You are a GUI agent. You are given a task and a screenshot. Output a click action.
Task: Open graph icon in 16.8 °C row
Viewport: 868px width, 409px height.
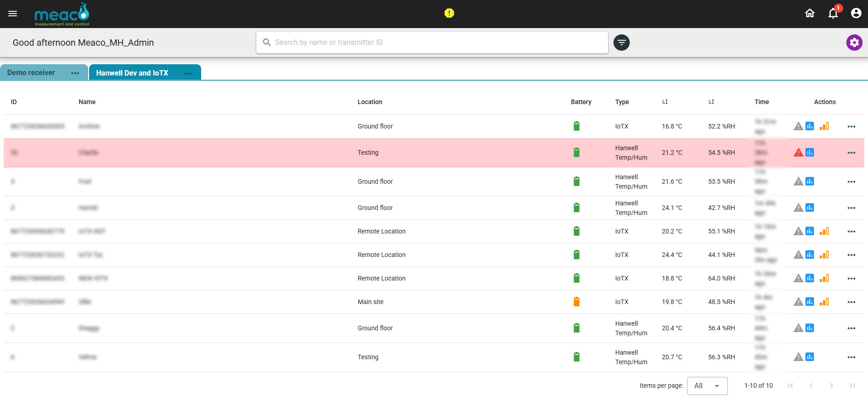pyautogui.click(x=810, y=126)
